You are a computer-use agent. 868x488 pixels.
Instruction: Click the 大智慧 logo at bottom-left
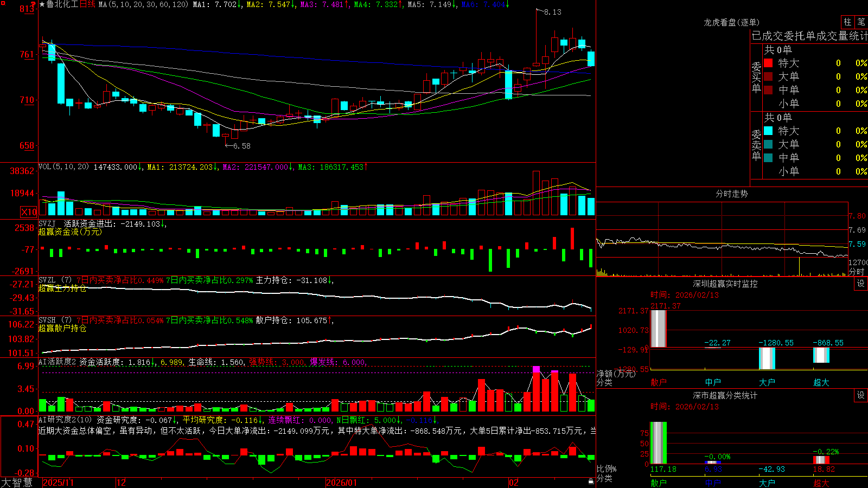click(x=17, y=482)
